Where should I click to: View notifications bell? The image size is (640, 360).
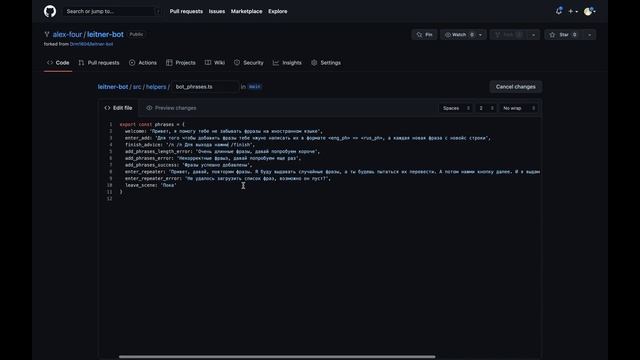click(559, 11)
